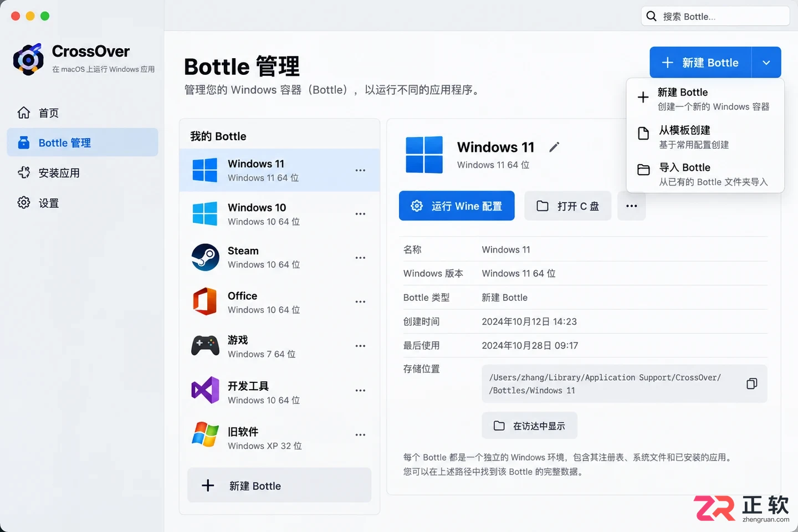Screen dimensions: 798x532
Task: Open more options for 旧软件 row
Action: [x=360, y=435]
